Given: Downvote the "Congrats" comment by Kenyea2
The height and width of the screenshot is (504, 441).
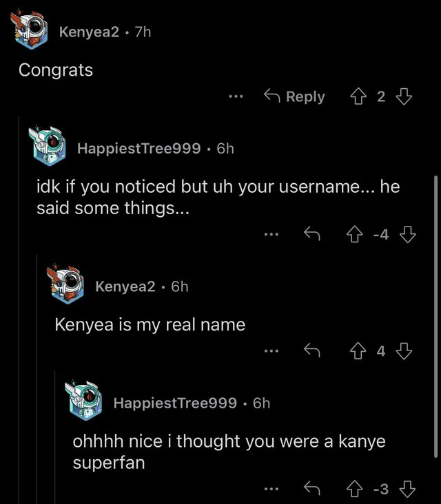Looking at the screenshot, I should (x=404, y=97).
